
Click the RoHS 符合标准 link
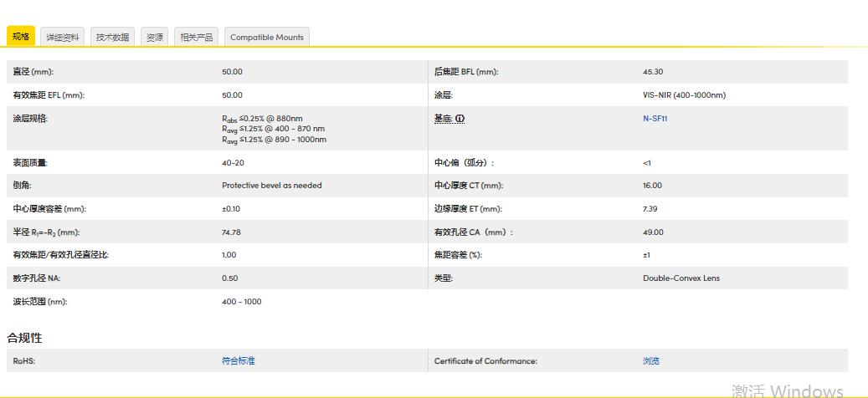[238, 361]
